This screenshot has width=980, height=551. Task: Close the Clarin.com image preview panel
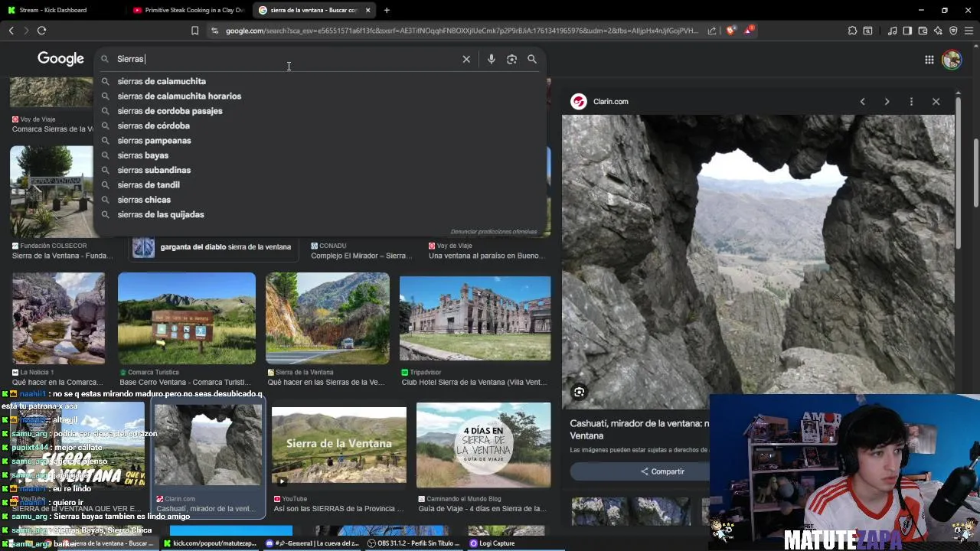(x=936, y=102)
